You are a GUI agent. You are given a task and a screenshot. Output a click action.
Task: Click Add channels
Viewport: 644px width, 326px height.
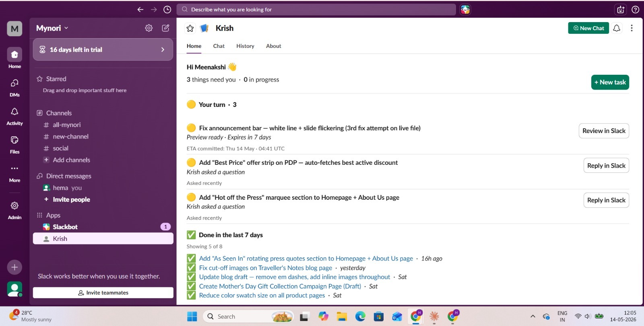(103, 160)
